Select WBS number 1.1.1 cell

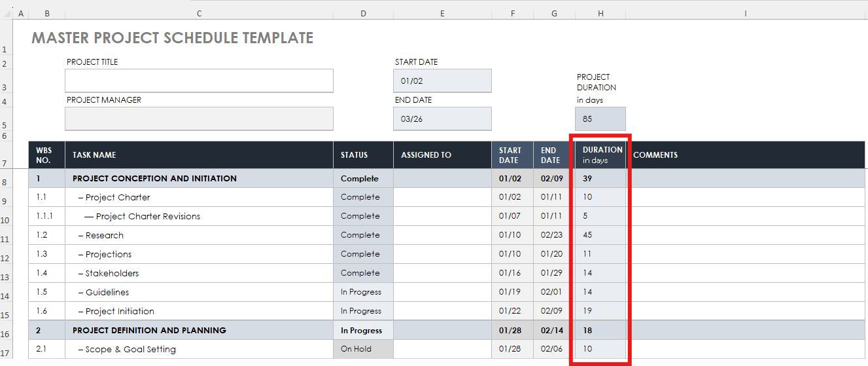pos(46,216)
